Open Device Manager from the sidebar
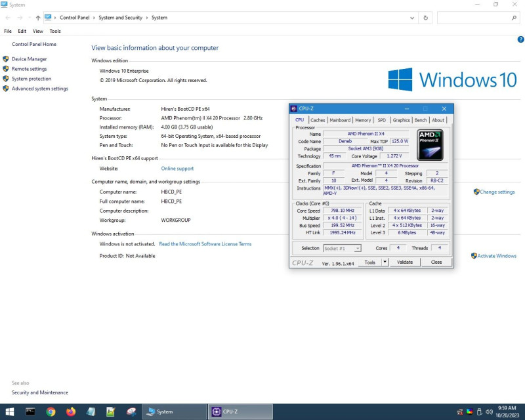Image resolution: width=525 pixels, height=420 pixels. [29, 59]
